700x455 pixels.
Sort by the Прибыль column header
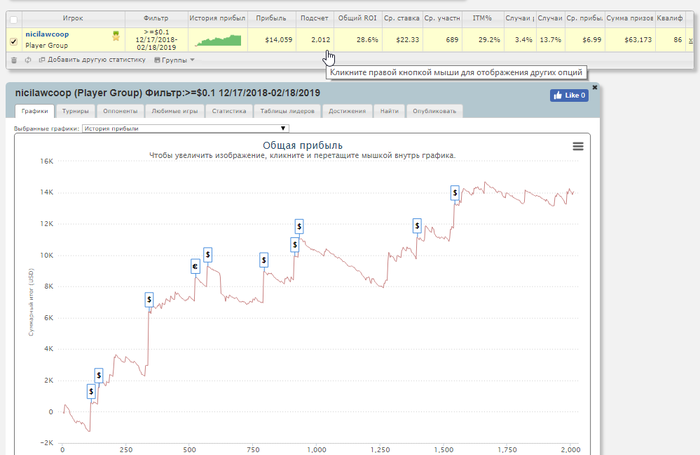pyautogui.click(x=271, y=18)
